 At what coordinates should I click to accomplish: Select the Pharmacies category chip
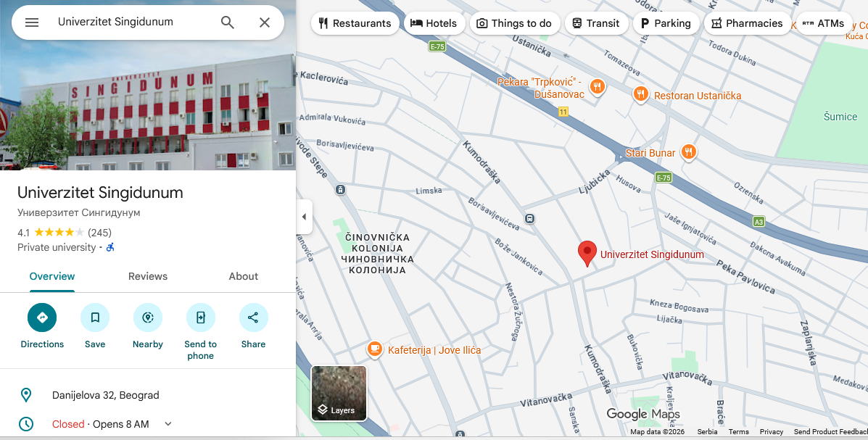point(746,23)
